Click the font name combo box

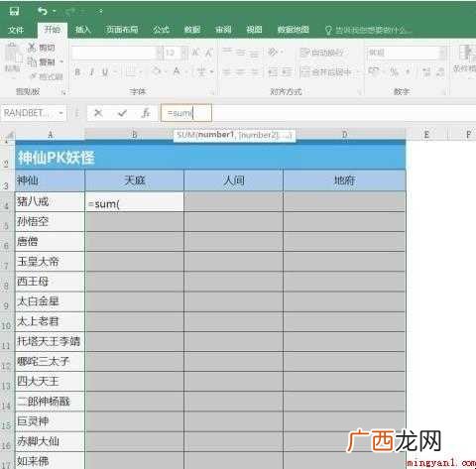coord(117,53)
